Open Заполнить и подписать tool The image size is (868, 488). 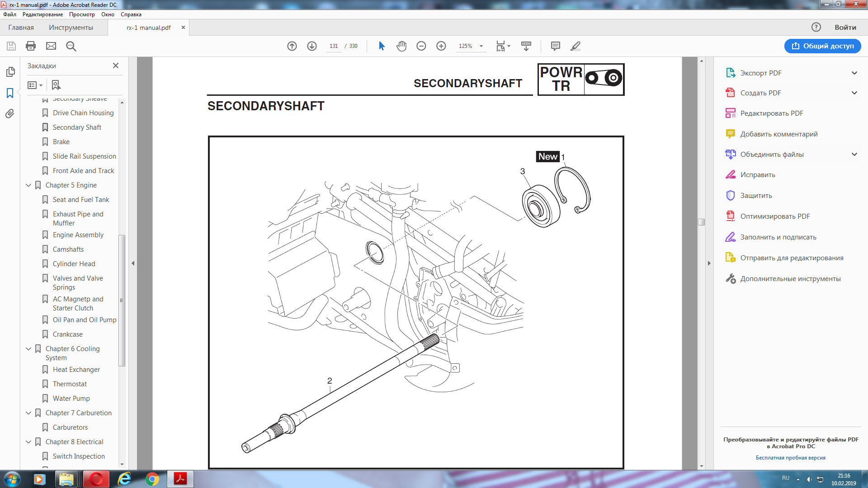point(778,237)
